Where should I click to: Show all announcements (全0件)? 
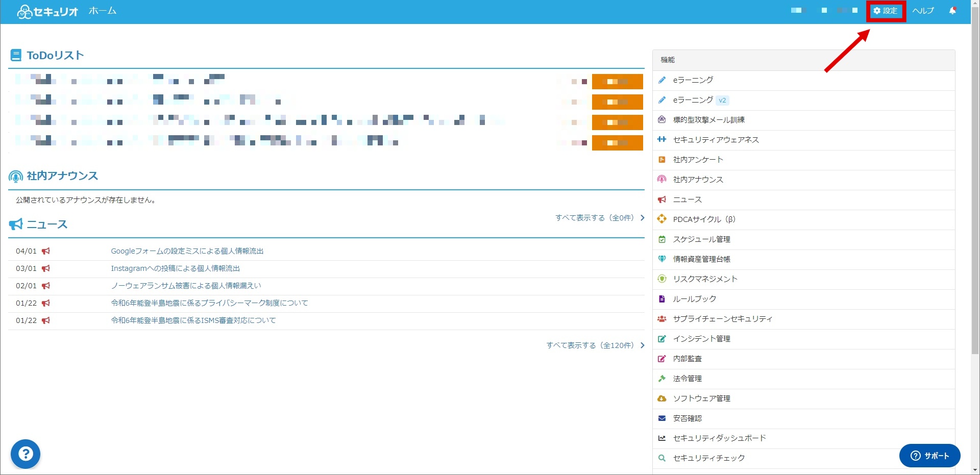[600, 218]
